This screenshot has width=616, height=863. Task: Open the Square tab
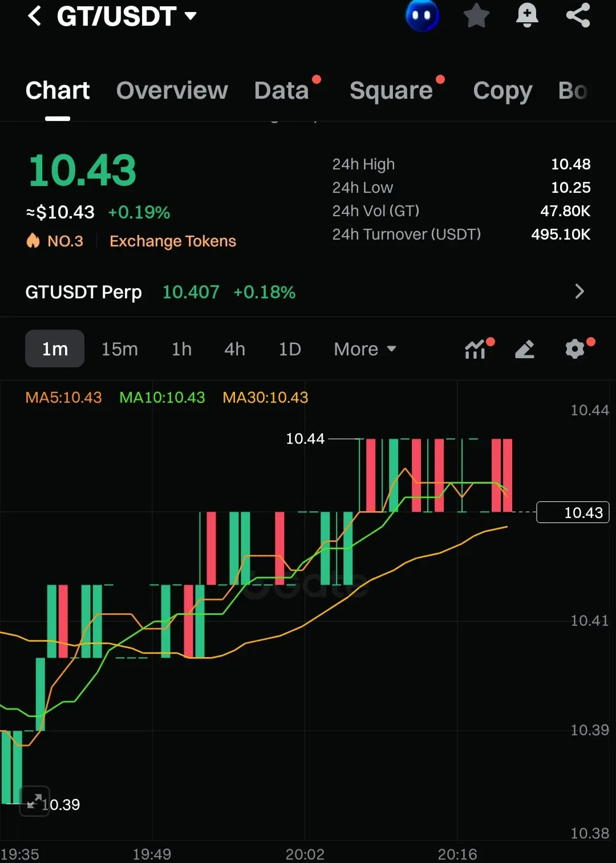tap(391, 91)
